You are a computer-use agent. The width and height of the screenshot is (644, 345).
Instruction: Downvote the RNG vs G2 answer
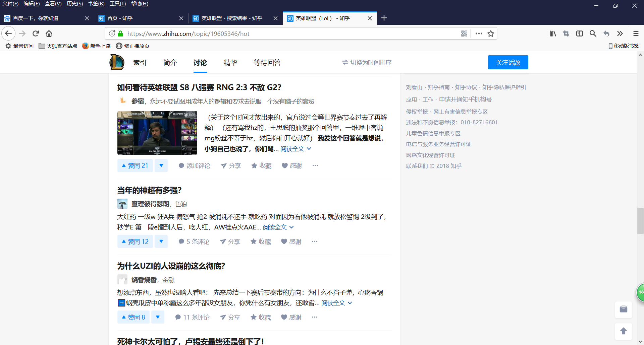(161, 165)
